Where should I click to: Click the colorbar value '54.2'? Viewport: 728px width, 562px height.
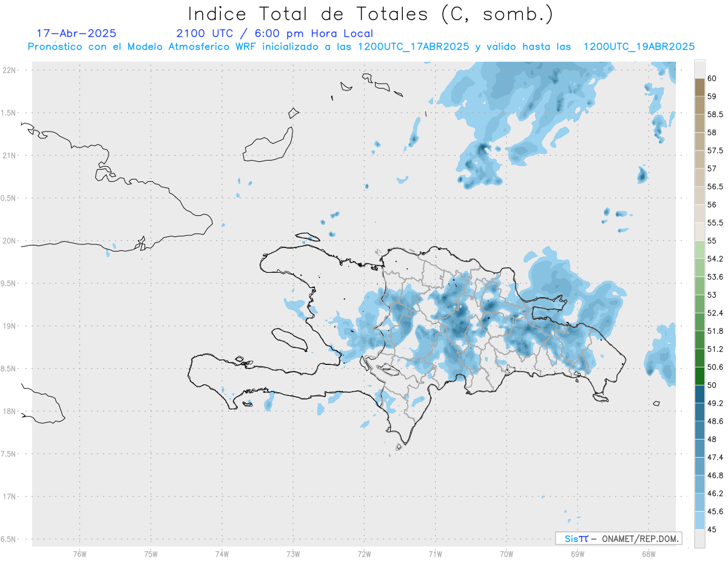tap(715, 259)
